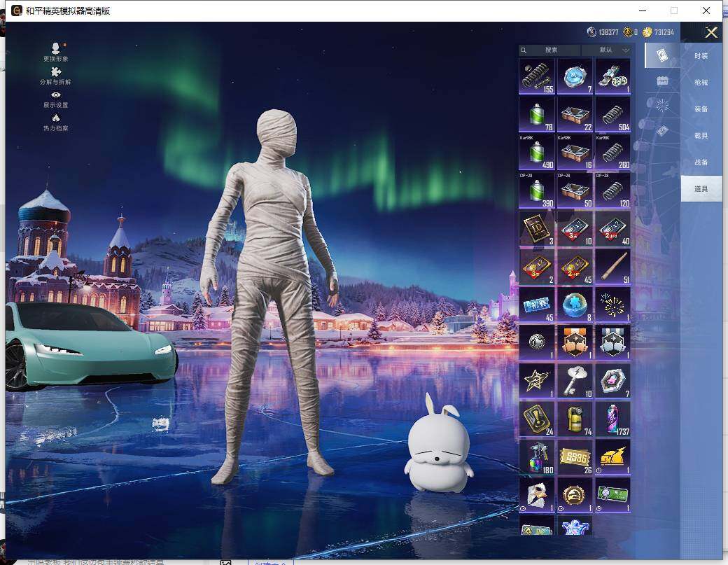
Task: Select the ID card item with 3
Action: pyautogui.click(x=537, y=228)
